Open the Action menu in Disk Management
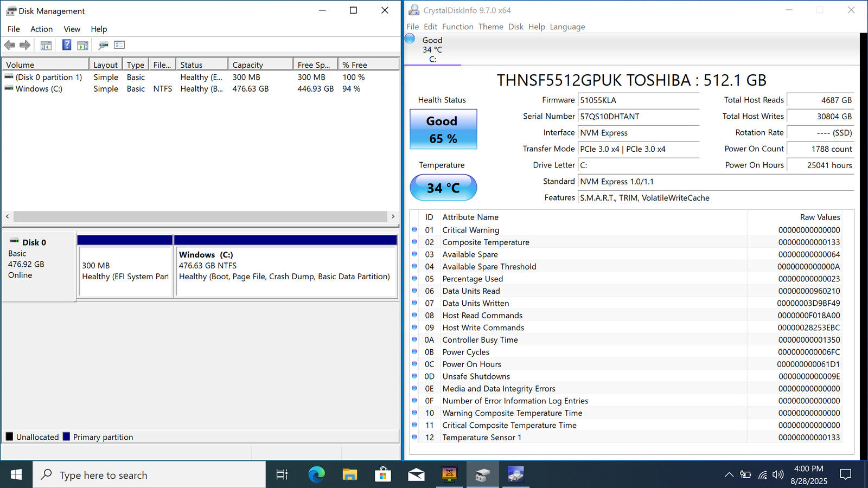 (41, 29)
